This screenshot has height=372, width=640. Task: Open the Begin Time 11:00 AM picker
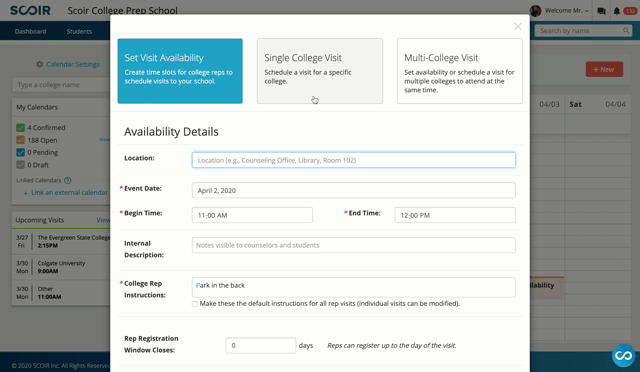click(252, 215)
